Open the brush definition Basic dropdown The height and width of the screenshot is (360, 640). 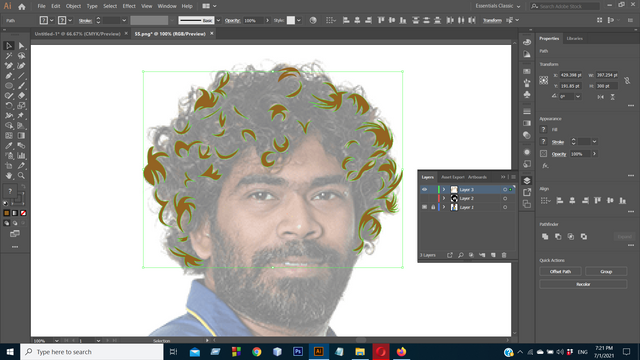point(218,20)
